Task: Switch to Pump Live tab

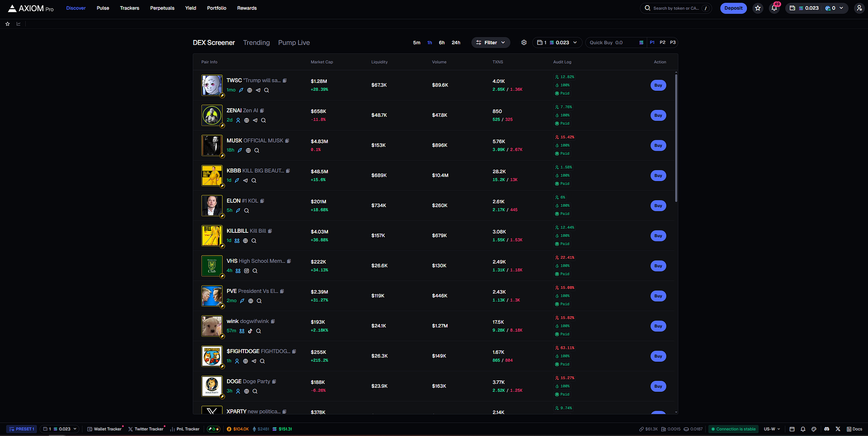Action: click(x=294, y=43)
